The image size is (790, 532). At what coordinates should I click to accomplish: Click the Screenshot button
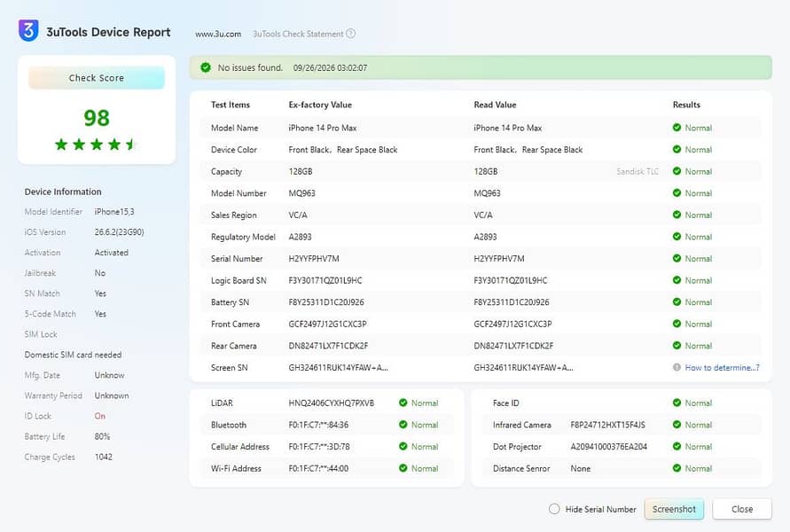click(x=674, y=509)
